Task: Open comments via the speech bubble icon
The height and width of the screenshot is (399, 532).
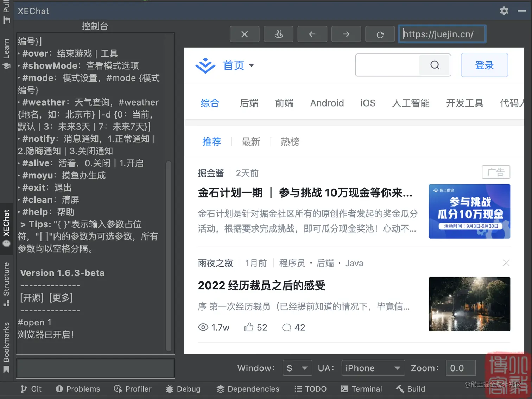Action: pyautogui.click(x=286, y=328)
